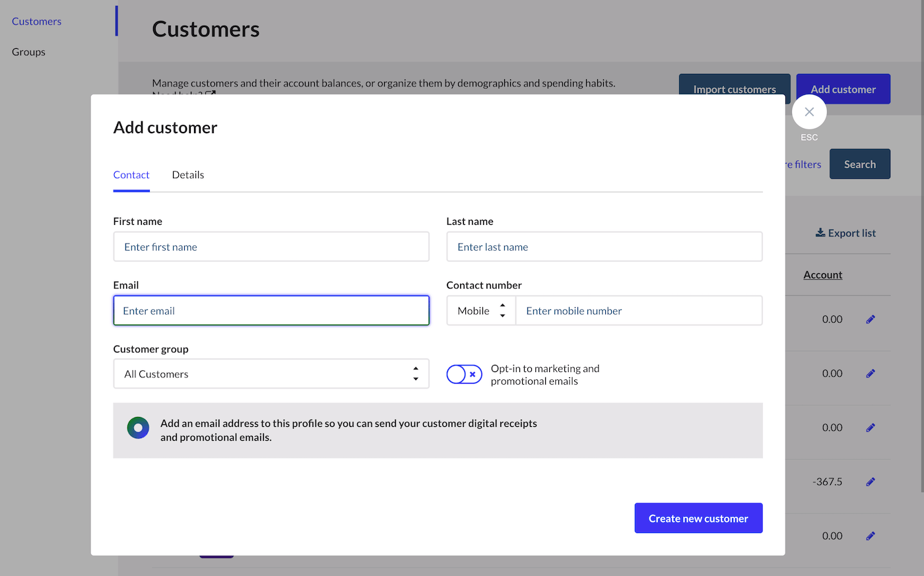Click the Email input field
Screen dimensions: 924x576
pyautogui.click(x=271, y=311)
